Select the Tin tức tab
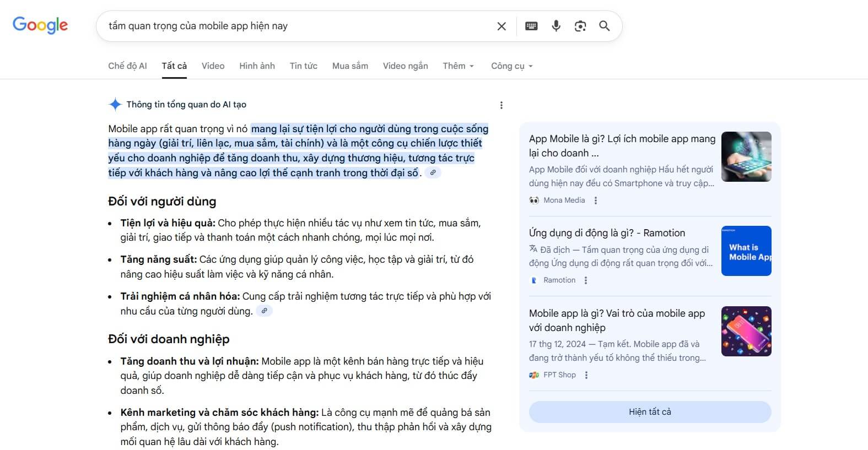Viewport: 868px width, 450px height. pos(303,66)
